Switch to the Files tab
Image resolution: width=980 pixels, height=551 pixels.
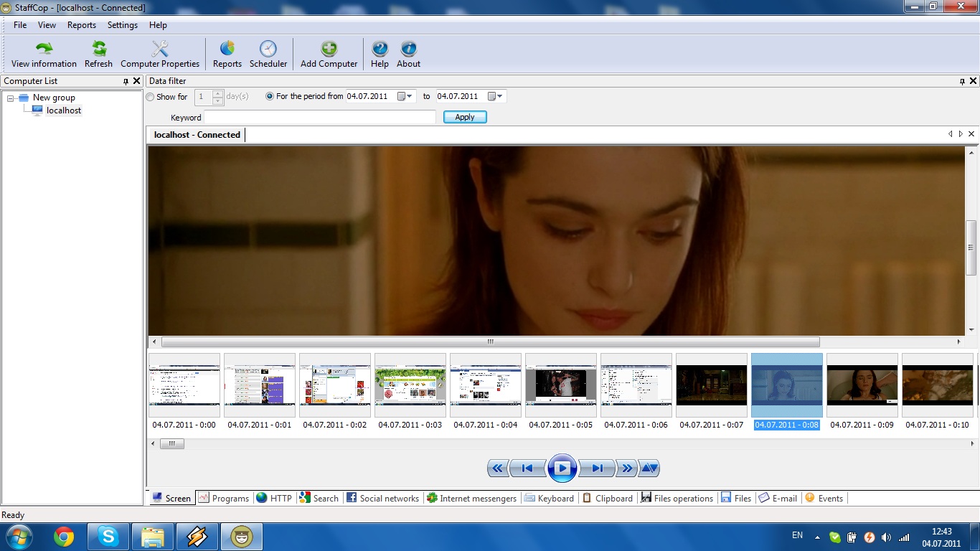736,498
